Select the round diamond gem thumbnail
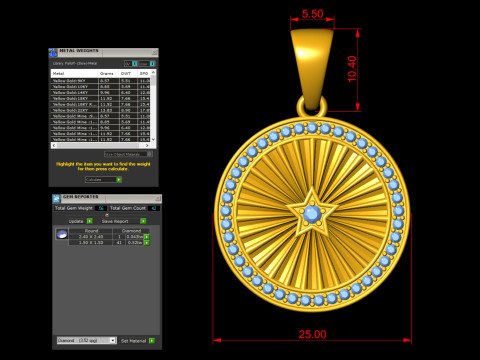Screen dimensions: 480x360 [62, 234]
